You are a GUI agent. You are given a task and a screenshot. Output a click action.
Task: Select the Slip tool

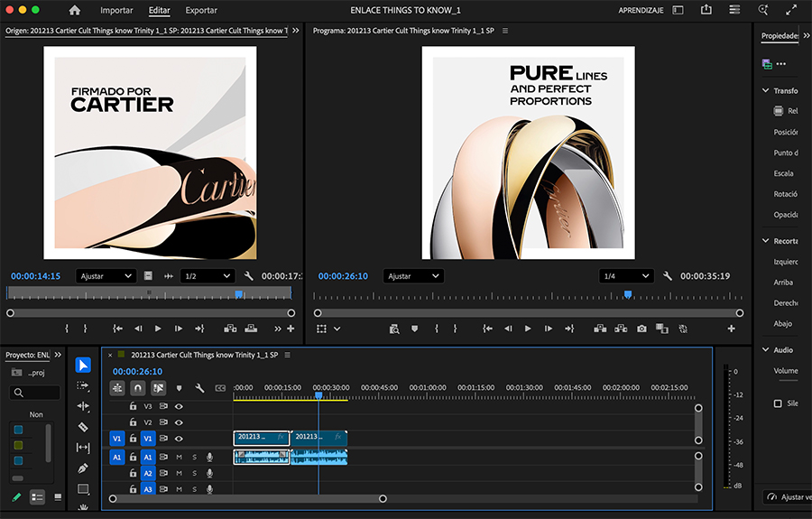[83, 448]
